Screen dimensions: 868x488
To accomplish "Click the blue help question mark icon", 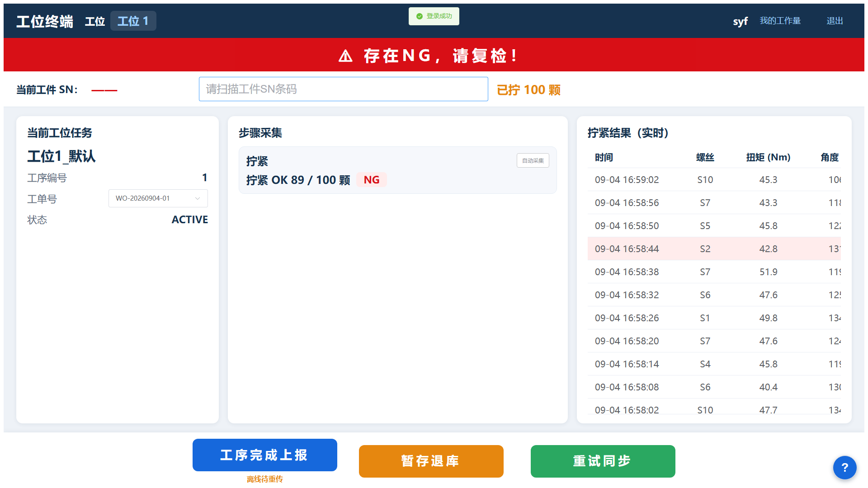I will pos(844,468).
